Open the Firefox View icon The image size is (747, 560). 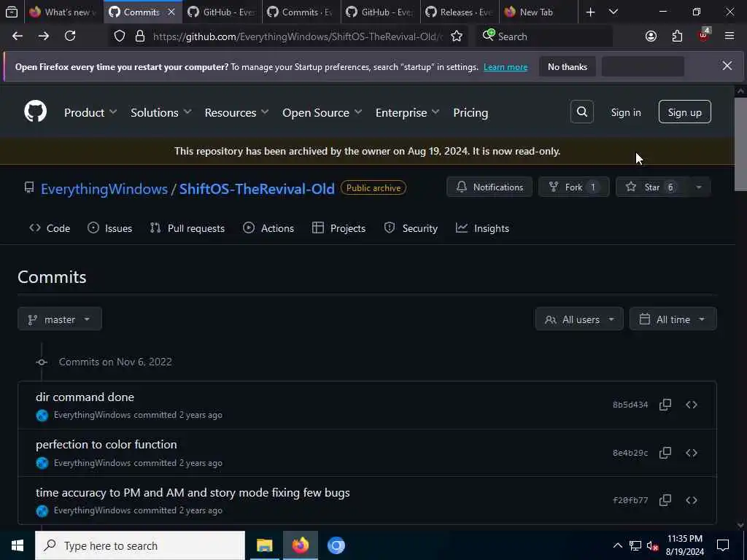[12, 12]
